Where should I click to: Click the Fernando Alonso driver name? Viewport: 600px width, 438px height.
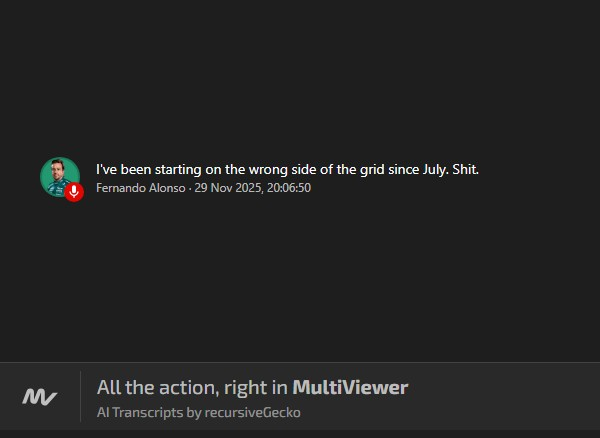(140, 188)
